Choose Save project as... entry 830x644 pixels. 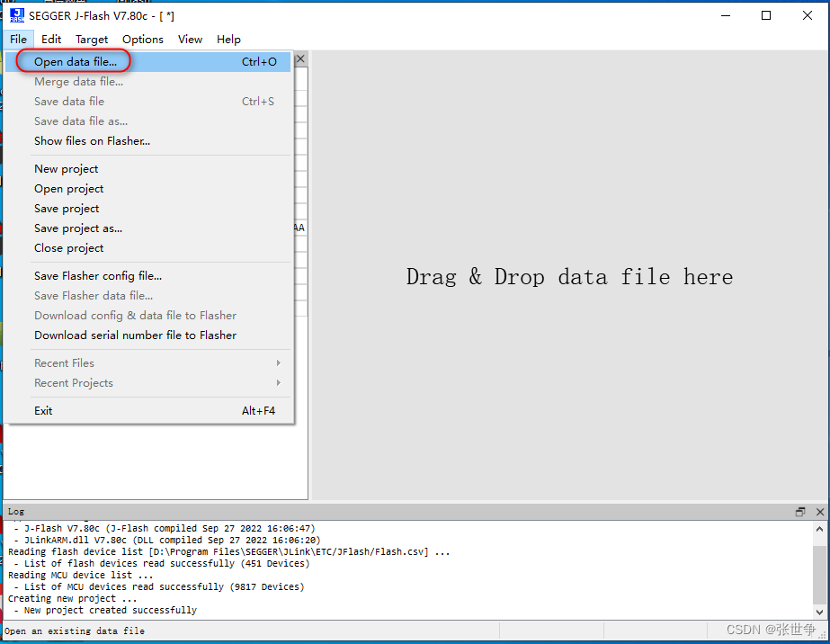148,228
